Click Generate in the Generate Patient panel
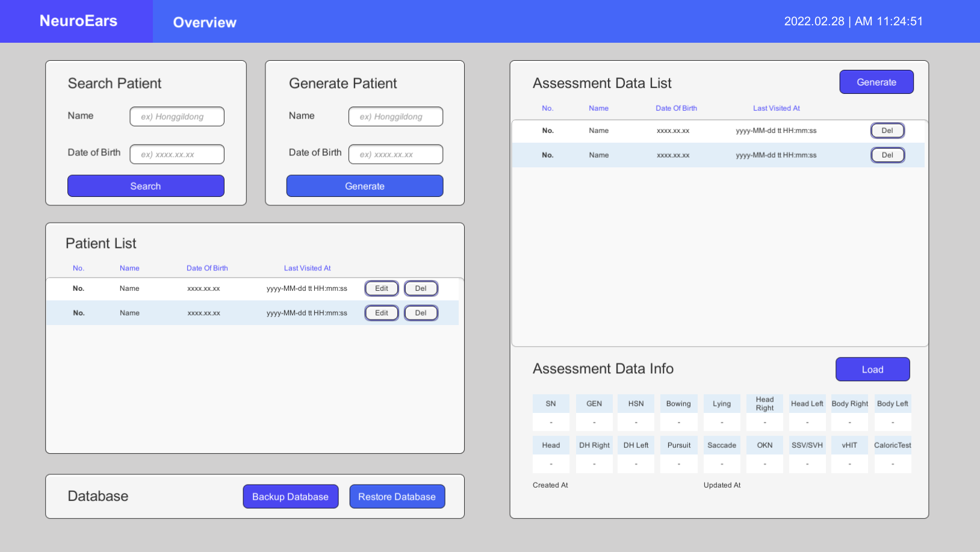The height and width of the screenshot is (552, 980). [x=365, y=186]
